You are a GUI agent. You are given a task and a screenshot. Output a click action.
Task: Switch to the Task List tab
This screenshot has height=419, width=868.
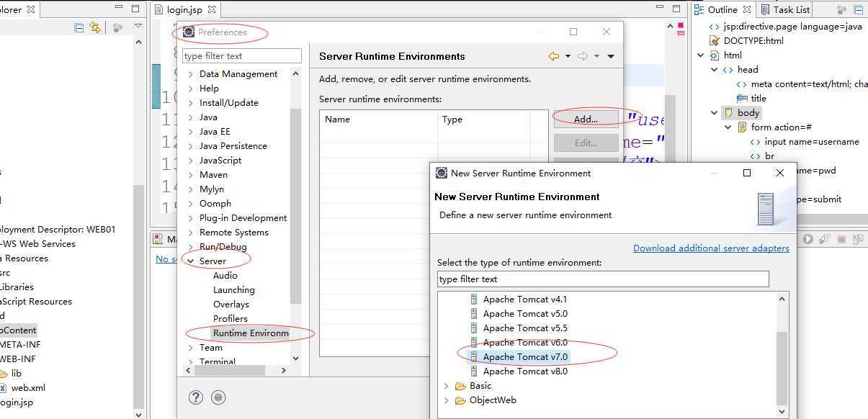(791, 9)
